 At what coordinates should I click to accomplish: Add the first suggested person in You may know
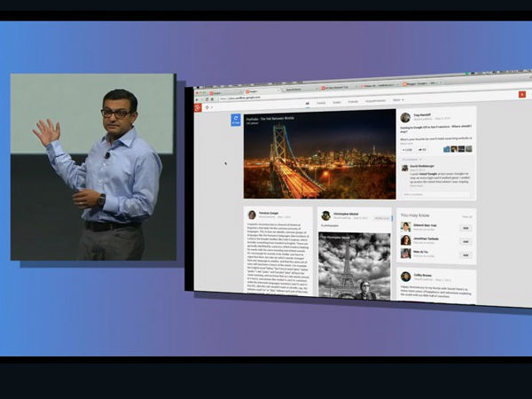point(465,228)
